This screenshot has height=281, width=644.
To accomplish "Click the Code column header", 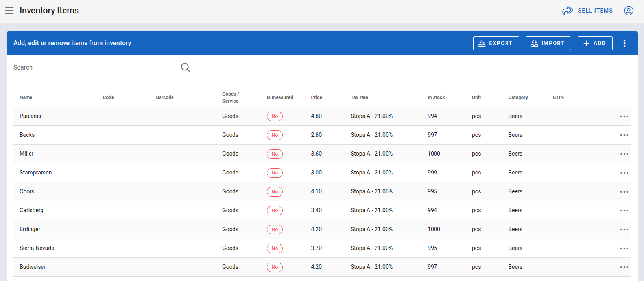I will [108, 97].
